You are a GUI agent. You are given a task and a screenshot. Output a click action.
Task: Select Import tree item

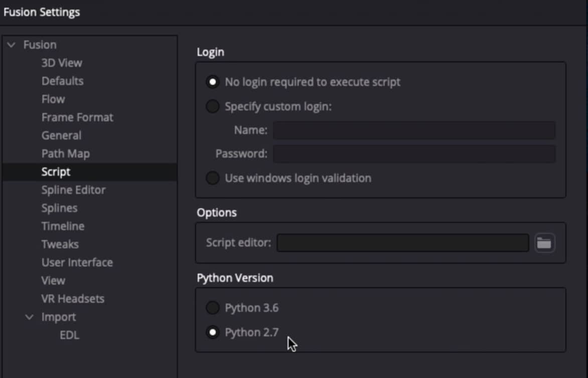click(59, 317)
